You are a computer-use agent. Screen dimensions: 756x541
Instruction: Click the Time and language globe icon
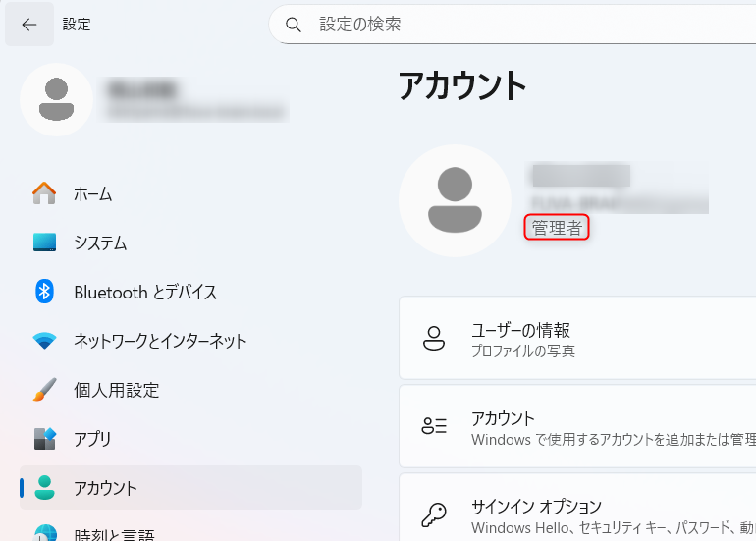coord(45,533)
